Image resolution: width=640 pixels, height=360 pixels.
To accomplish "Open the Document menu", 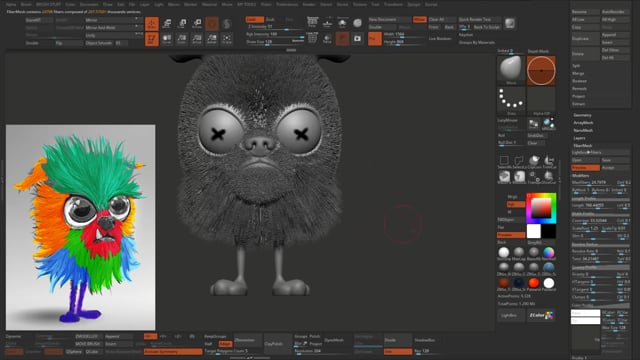I will point(89,4).
